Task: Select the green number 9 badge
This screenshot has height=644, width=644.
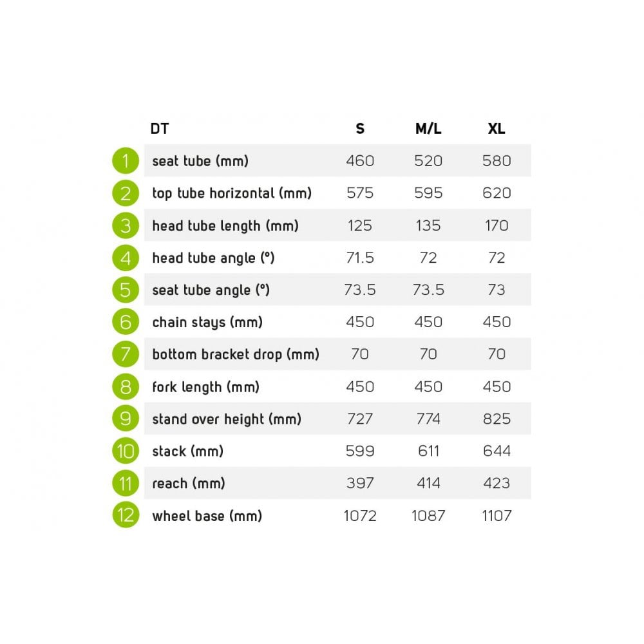Action: (x=126, y=419)
